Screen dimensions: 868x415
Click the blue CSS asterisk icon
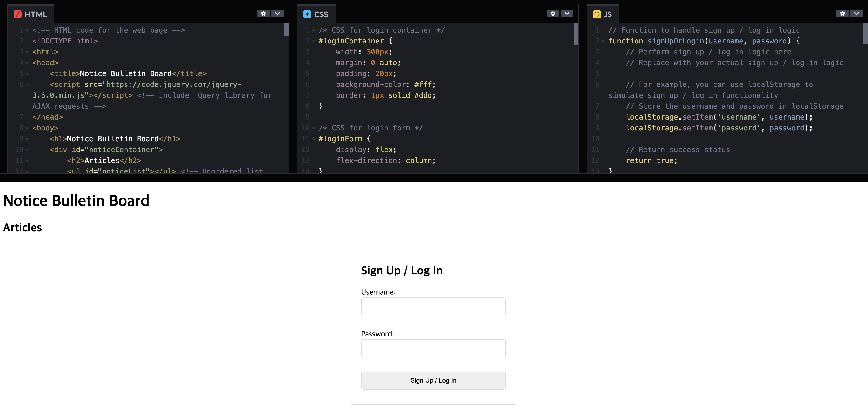(307, 14)
